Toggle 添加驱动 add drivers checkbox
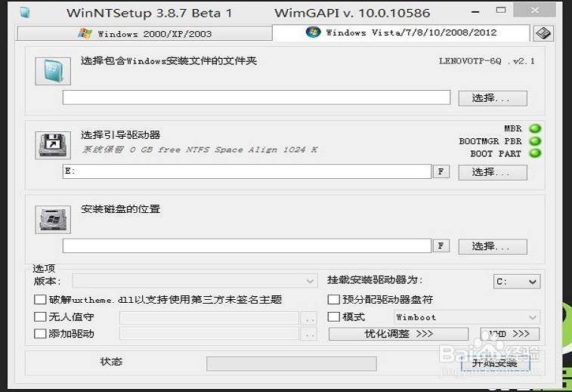 40,334
